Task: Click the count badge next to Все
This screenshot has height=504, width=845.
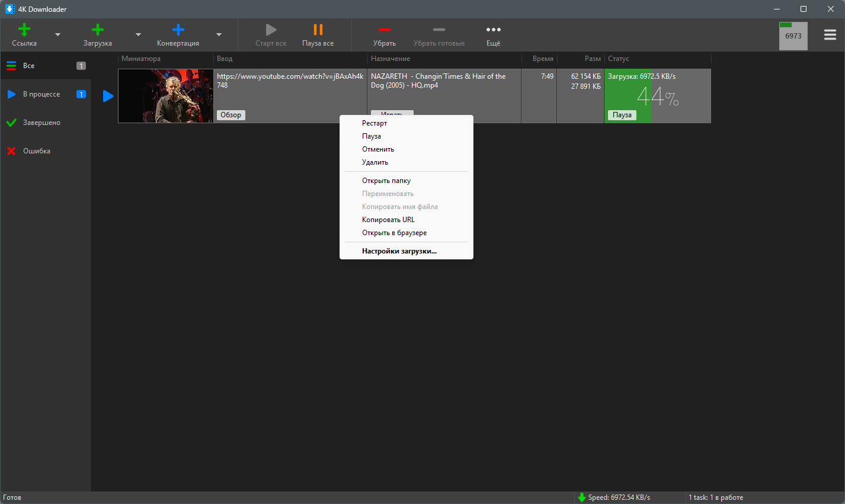Action: tap(81, 66)
